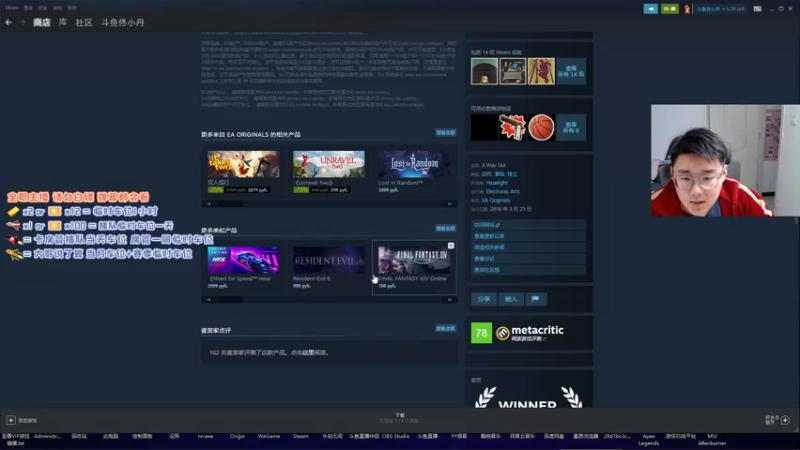Click the flag report icon button
800x450 pixels.
535,299
